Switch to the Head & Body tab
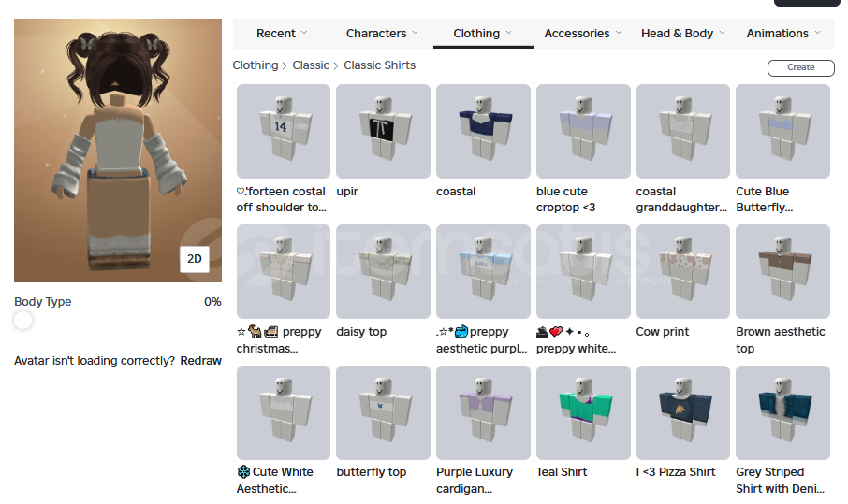 682,34
